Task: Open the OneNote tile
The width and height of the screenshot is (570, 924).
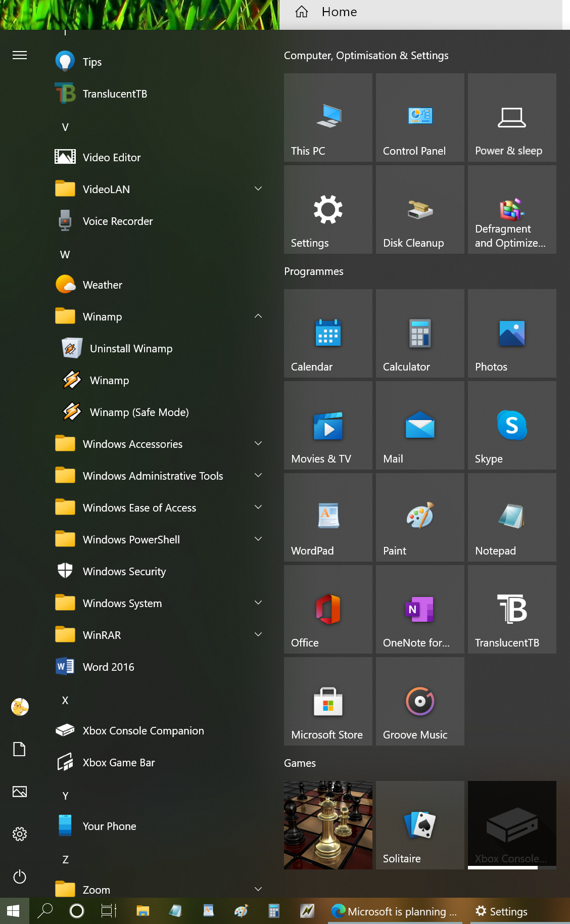Action: (420, 609)
